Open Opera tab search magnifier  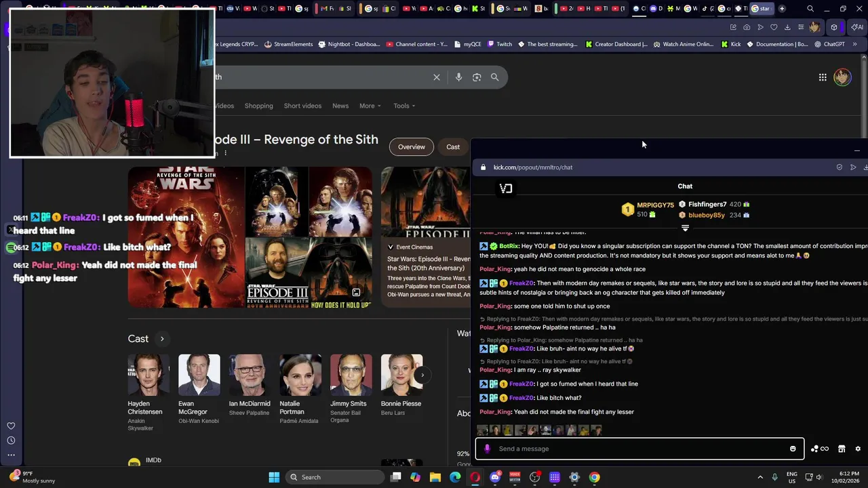click(x=810, y=9)
